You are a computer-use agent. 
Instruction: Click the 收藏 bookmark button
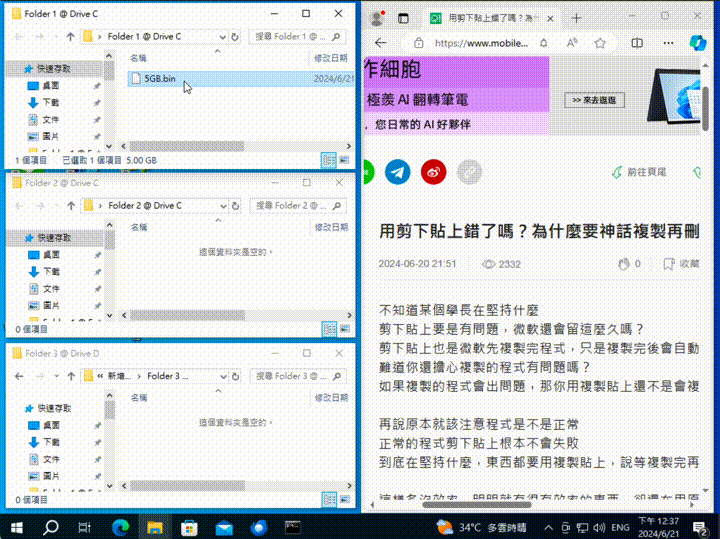click(x=681, y=264)
